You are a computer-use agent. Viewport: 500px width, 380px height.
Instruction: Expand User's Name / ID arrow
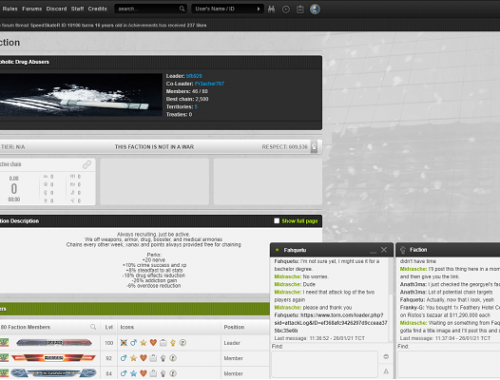[258, 9]
